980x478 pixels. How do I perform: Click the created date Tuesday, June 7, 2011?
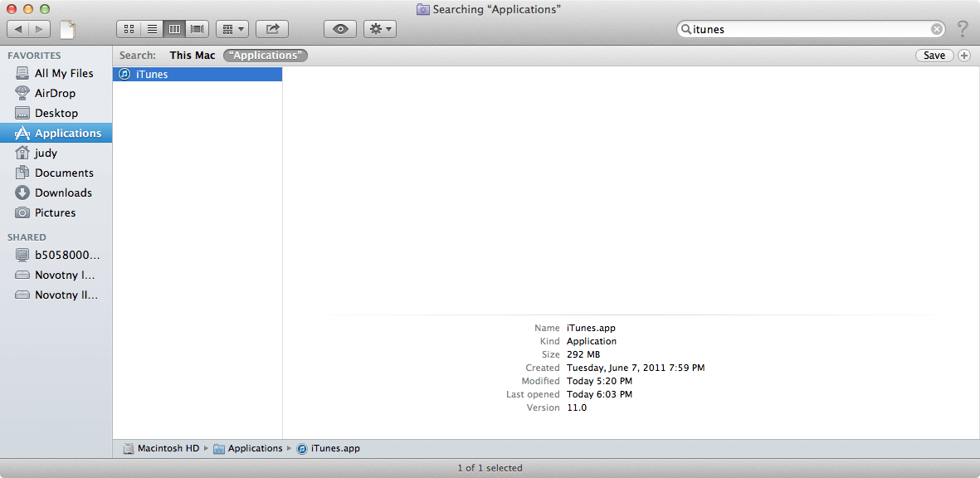point(636,368)
